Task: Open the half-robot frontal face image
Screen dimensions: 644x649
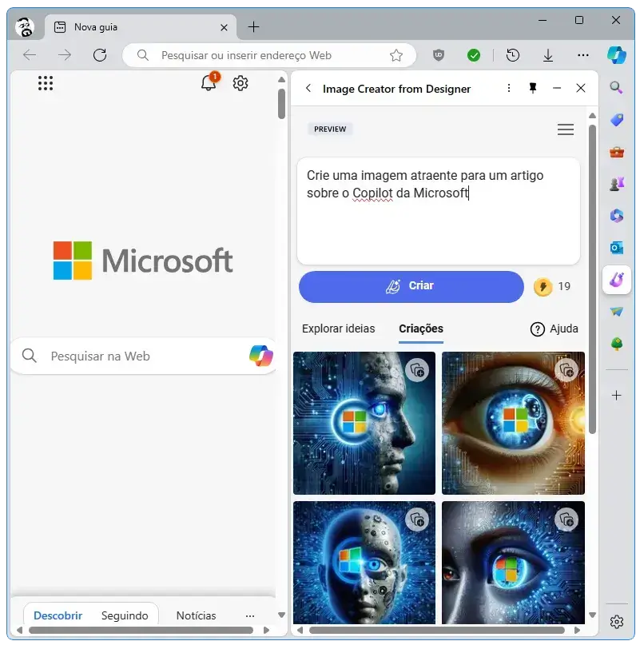Action: click(x=364, y=563)
